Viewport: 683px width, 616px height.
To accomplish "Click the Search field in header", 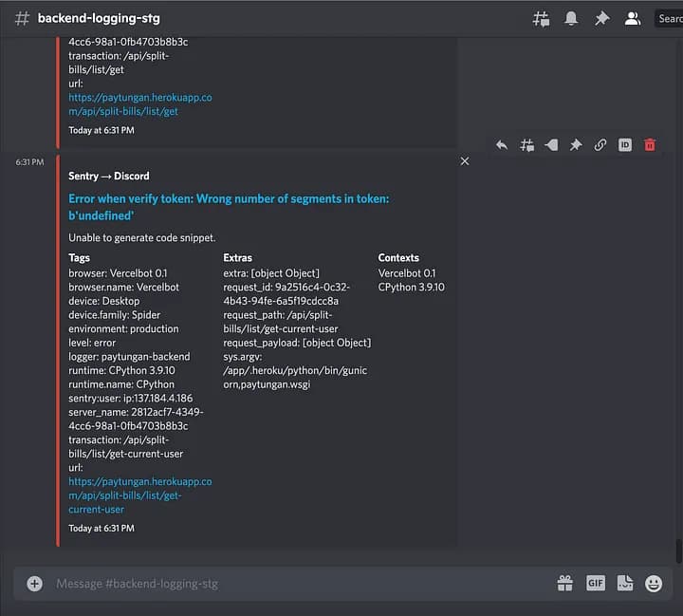I will [669, 18].
